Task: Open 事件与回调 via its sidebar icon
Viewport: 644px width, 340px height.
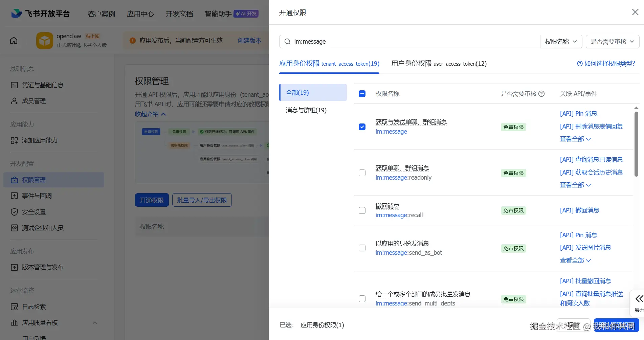Action: pos(14,196)
